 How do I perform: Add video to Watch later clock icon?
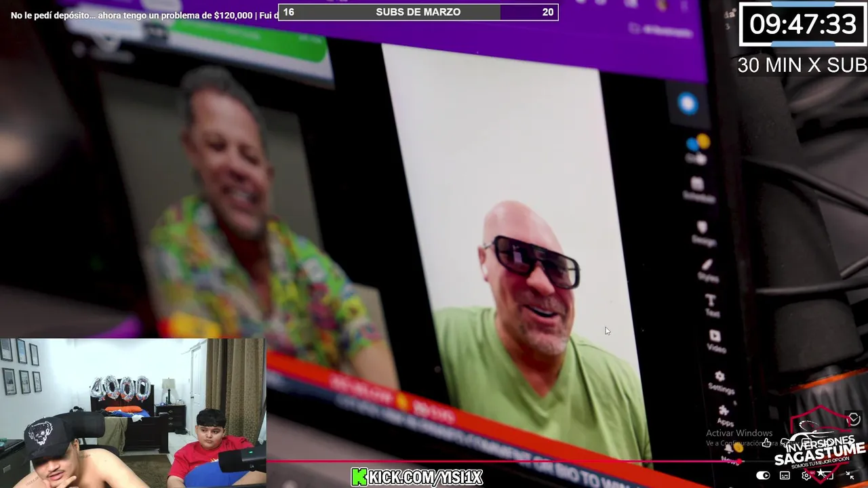854,419
